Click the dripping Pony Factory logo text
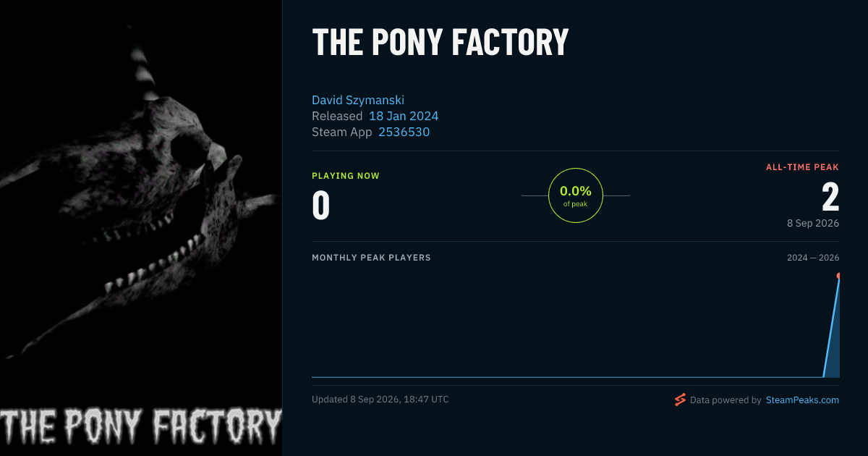The image size is (868, 456). (x=141, y=426)
